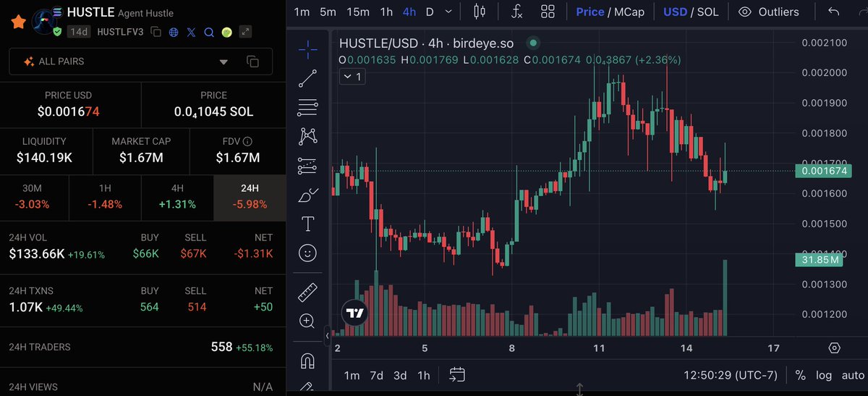The height and width of the screenshot is (396, 868).
Task: Select the pattern drawing tool
Action: pos(308,136)
